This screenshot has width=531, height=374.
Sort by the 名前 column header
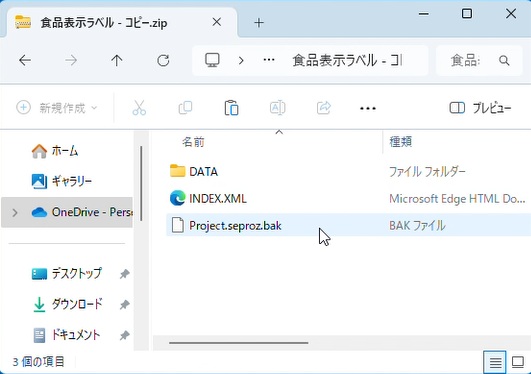tap(193, 142)
